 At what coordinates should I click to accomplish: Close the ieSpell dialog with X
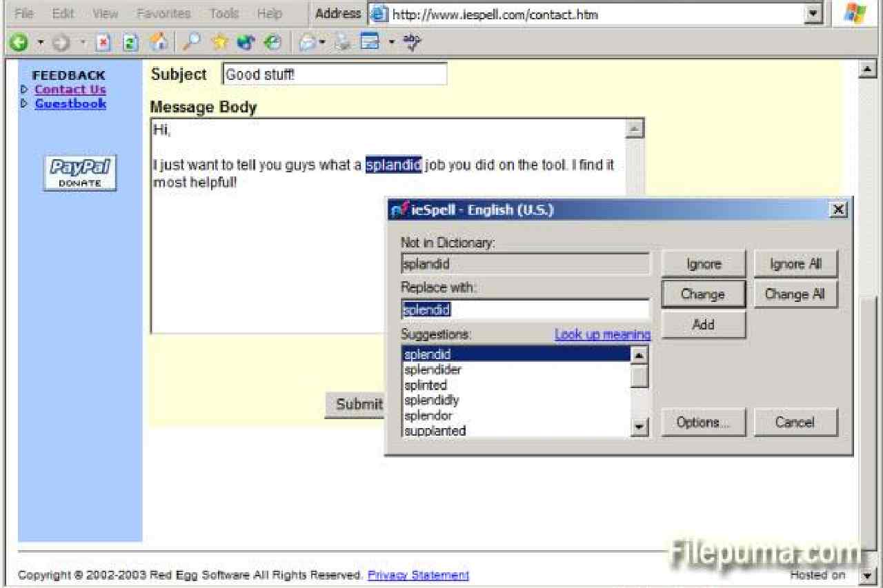[837, 210]
